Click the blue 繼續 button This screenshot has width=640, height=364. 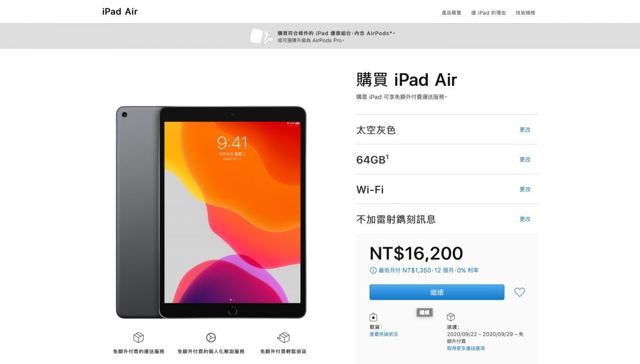437,292
